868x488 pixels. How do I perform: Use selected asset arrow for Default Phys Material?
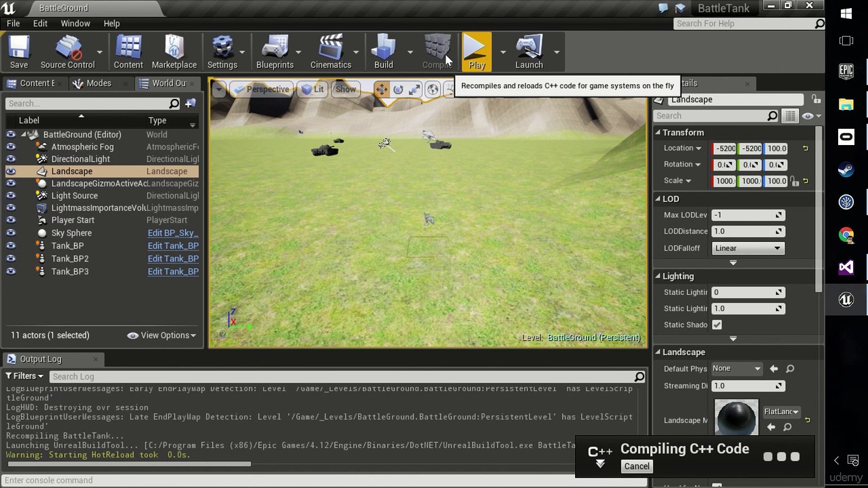[774, 369]
